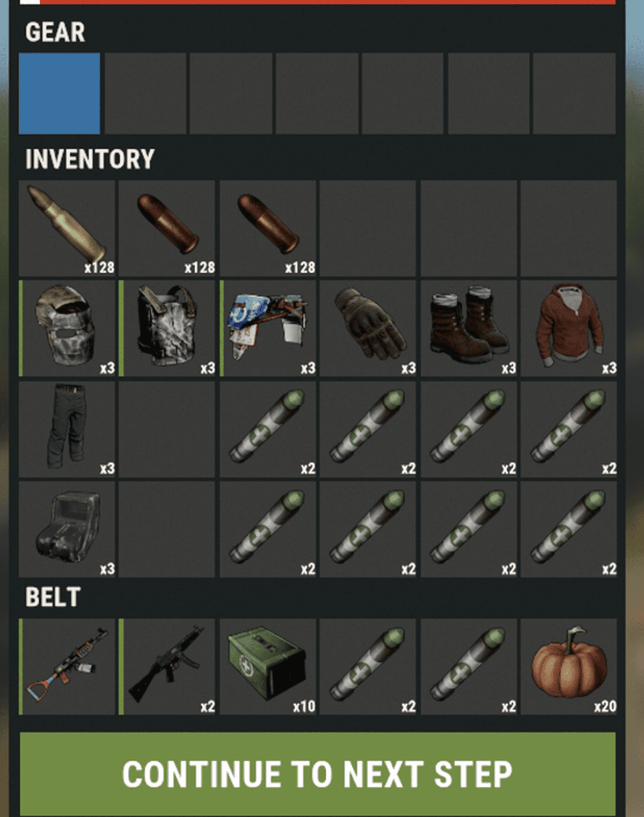Click the green medkit box x10
644x817 pixels.
[x=268, y=667]
